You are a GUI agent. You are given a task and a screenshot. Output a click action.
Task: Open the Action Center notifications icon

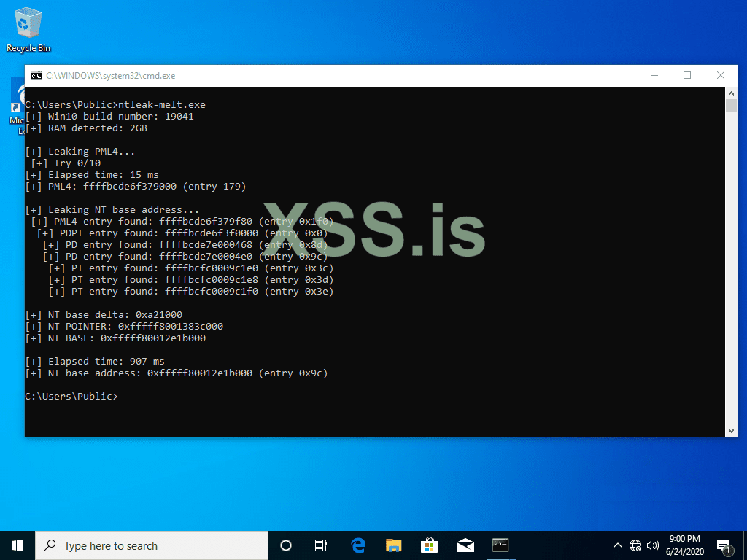(x=724, y=545)
